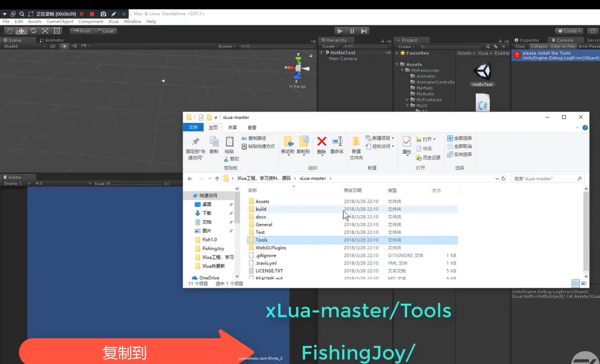The image size is (600, 364).
Task: Switch to the Animator tab
Action: 52,40
